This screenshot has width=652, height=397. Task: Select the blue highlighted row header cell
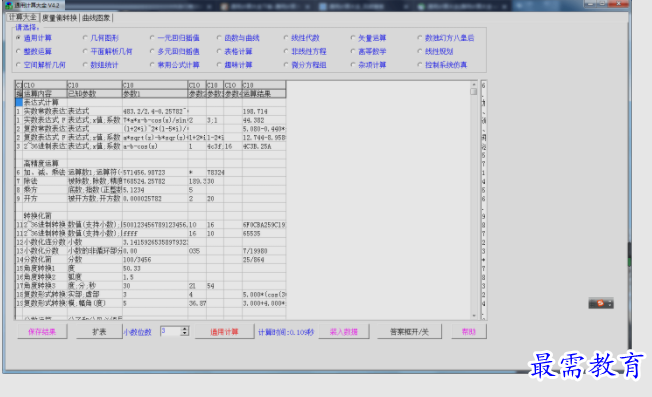click(19, 103)
